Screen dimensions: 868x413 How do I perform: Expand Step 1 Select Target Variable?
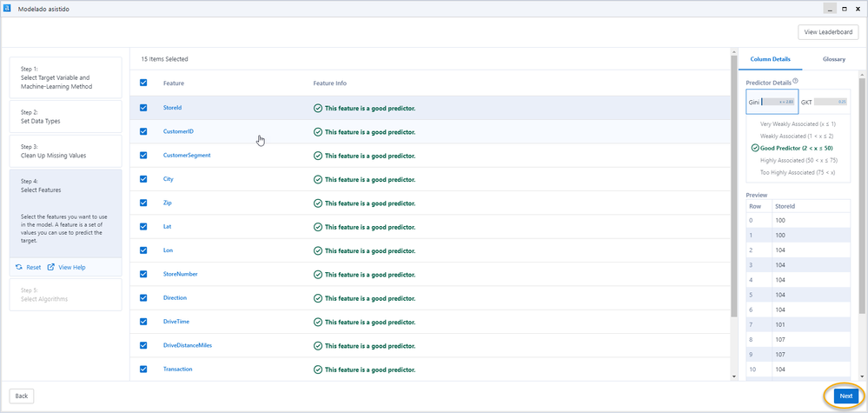(66, 77)
